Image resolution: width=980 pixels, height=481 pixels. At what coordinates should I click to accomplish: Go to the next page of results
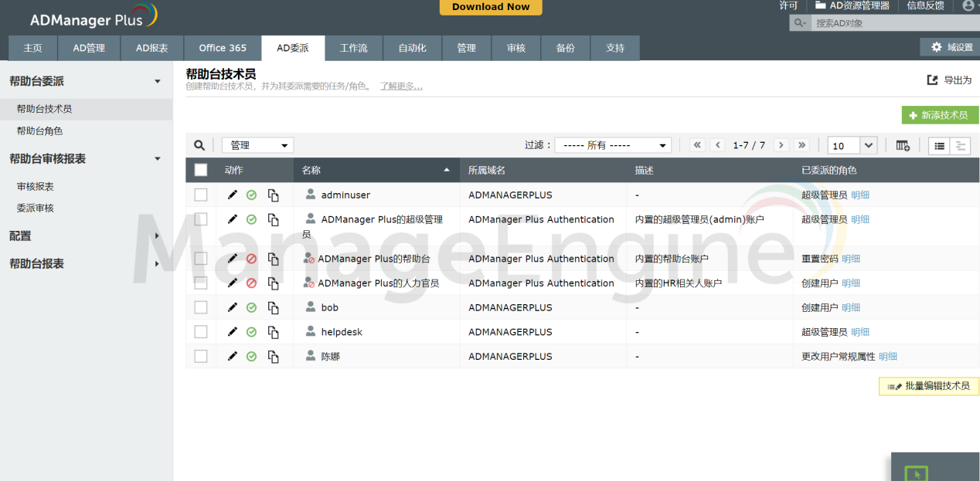(781, 145)
